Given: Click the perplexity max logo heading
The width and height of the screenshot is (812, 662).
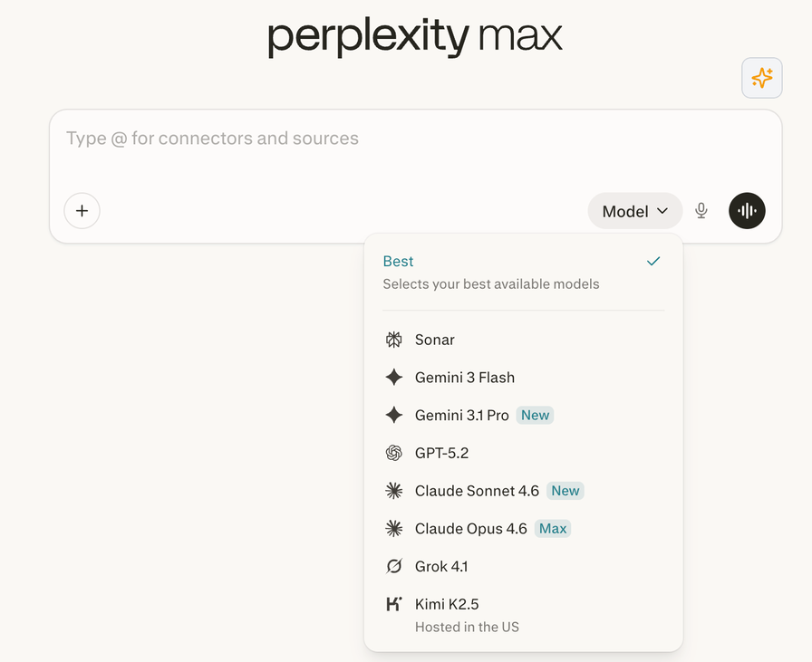Looking at the screenshot, I should [x=415, y=37].
